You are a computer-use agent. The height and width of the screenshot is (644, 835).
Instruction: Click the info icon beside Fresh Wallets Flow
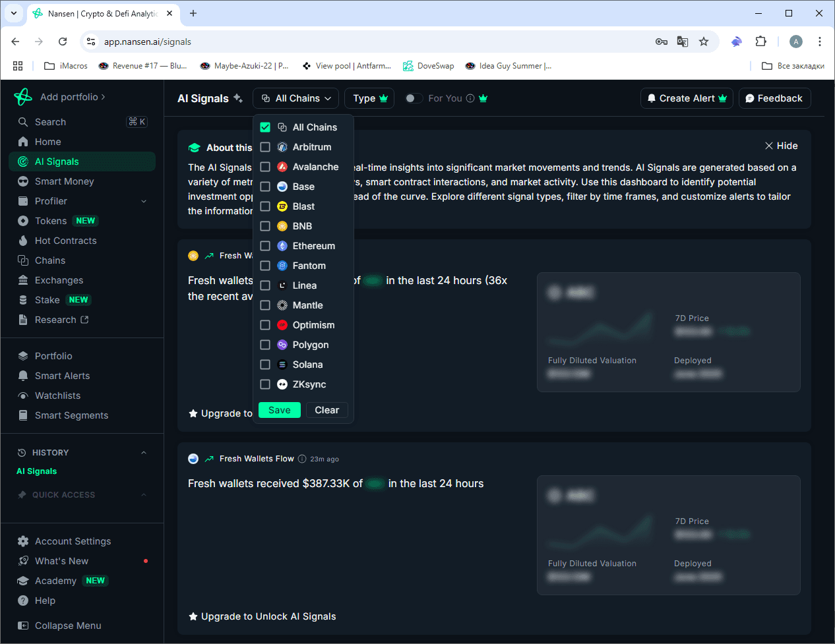(302, 459)
